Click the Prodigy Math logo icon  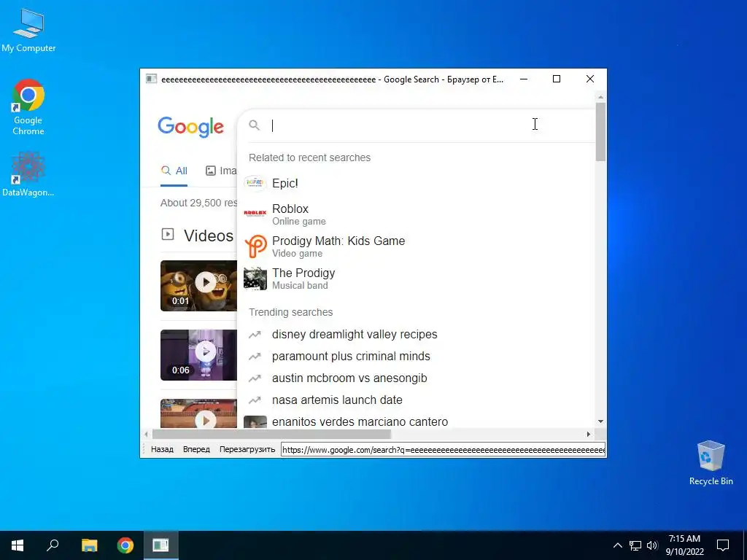pos(255,246)
